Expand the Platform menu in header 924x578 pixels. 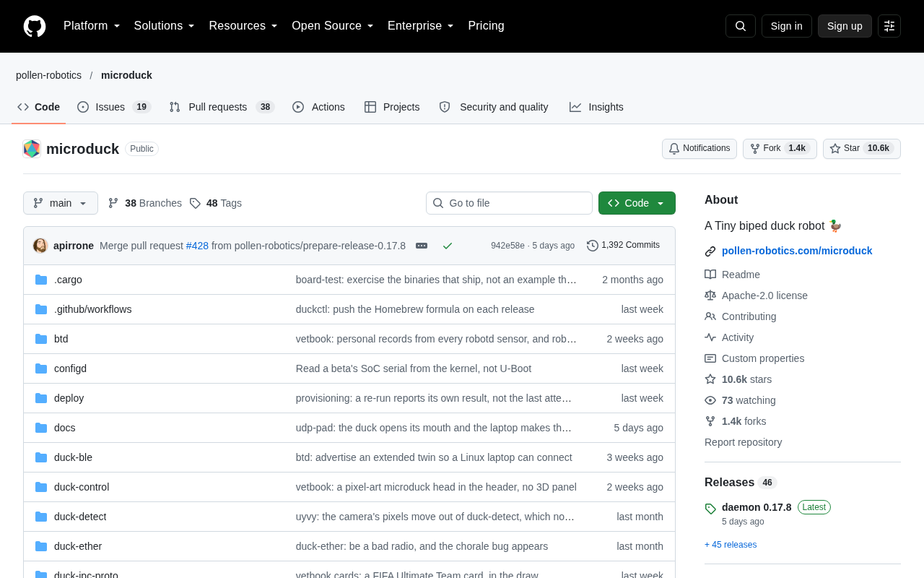coord(92,26)
